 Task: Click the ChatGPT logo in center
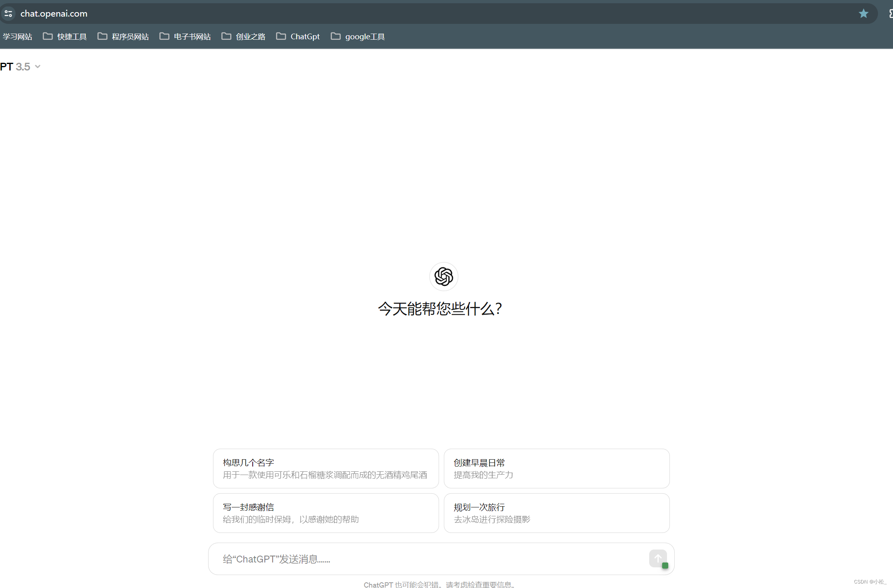click(443, 277)
